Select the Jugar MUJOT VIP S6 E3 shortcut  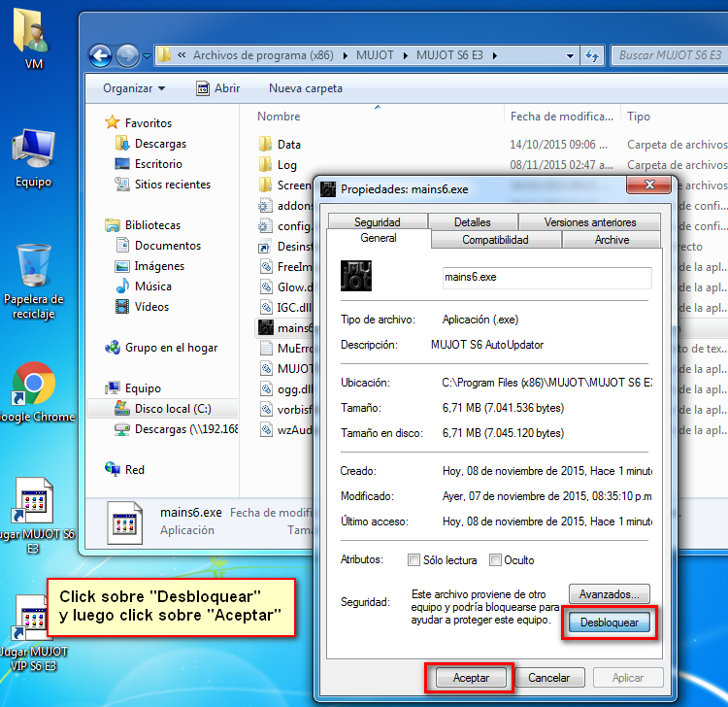pyautogui.click(x=33, y=621)
